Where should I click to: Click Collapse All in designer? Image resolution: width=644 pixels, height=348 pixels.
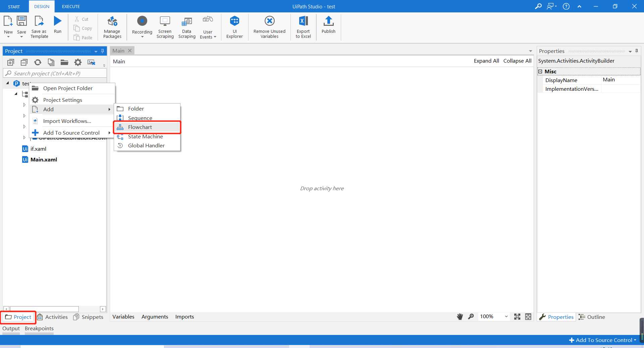pyautogui.click(x=517, y=61)
